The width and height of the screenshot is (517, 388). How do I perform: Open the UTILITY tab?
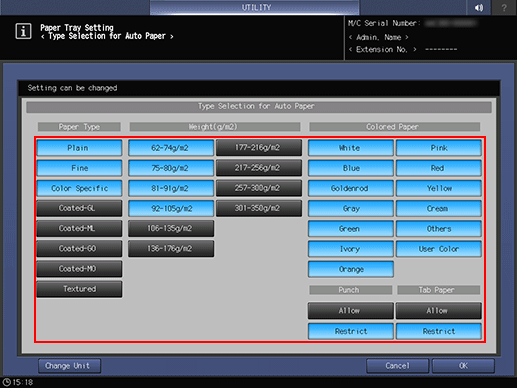click(x=255, y=7)
